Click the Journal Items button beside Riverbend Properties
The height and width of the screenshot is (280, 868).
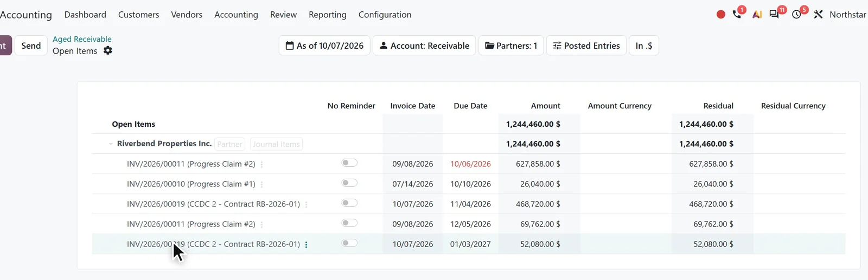tap(276, 144)
